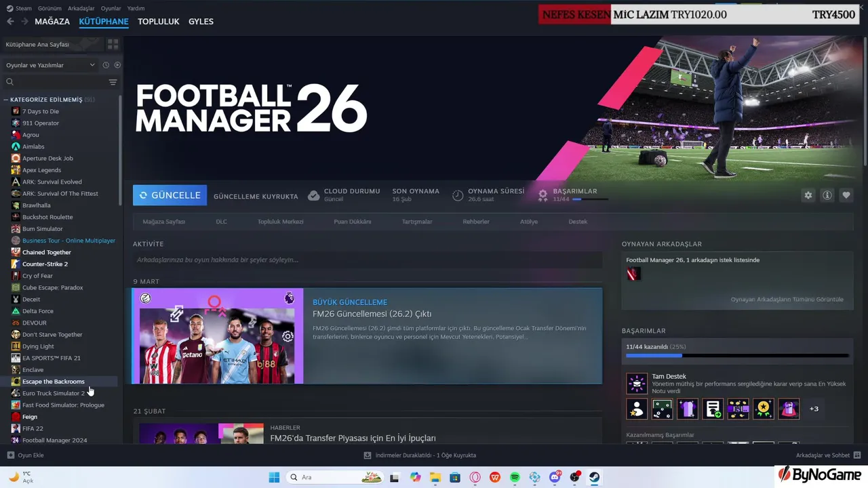Open Discord from the taskbar
868x488 pixels.
click(x=555, y=477)
